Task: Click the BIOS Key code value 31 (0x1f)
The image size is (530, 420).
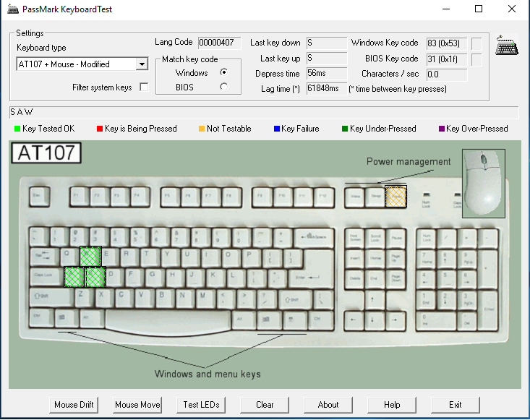Action: 447,59
